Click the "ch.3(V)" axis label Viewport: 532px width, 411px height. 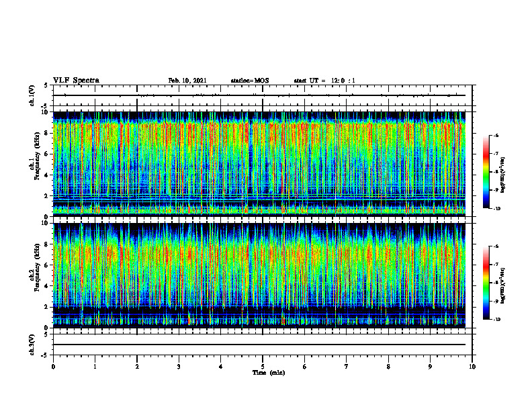(x=32, y=345)
